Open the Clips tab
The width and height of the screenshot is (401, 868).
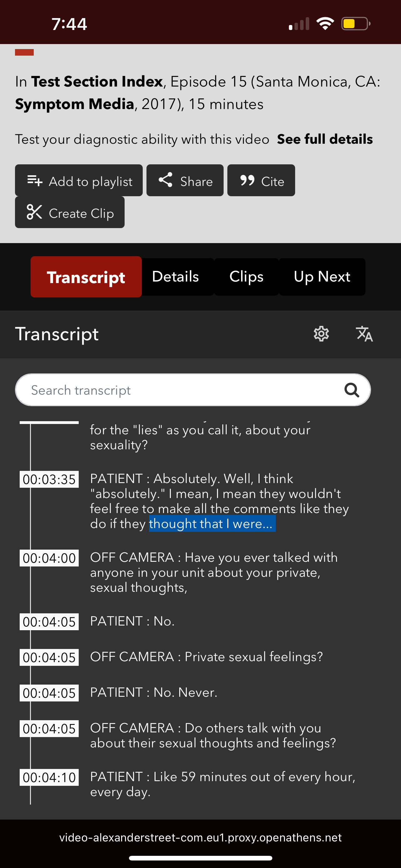coord(246,277)
